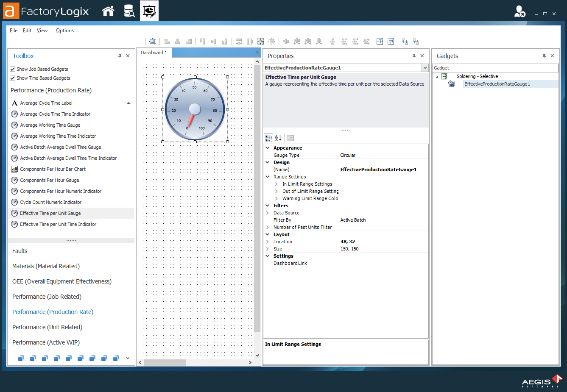This screenshot has width=567, height=392.
Task: Open the FactoryLogix Home screen
Action: pyautogui.click(x=108, y=11)
